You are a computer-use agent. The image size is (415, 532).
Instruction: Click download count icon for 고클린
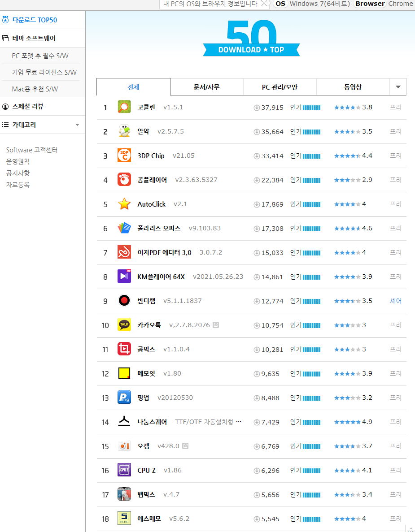tap(257, 108)
